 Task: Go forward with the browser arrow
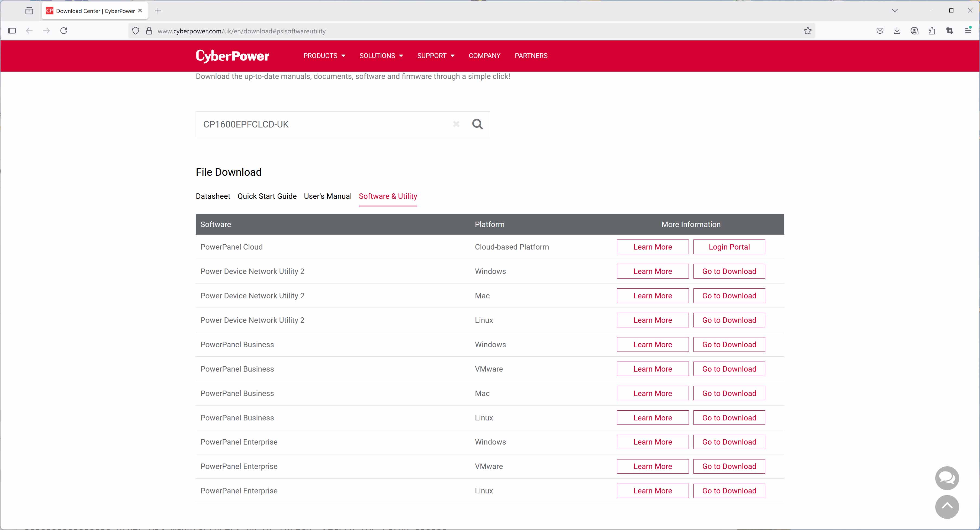[46, 31]
